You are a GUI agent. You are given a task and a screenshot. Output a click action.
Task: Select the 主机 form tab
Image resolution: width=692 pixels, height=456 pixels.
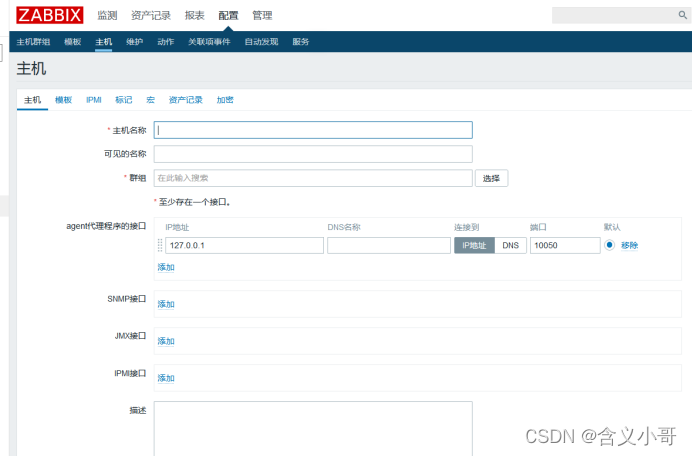pos(32,100)
